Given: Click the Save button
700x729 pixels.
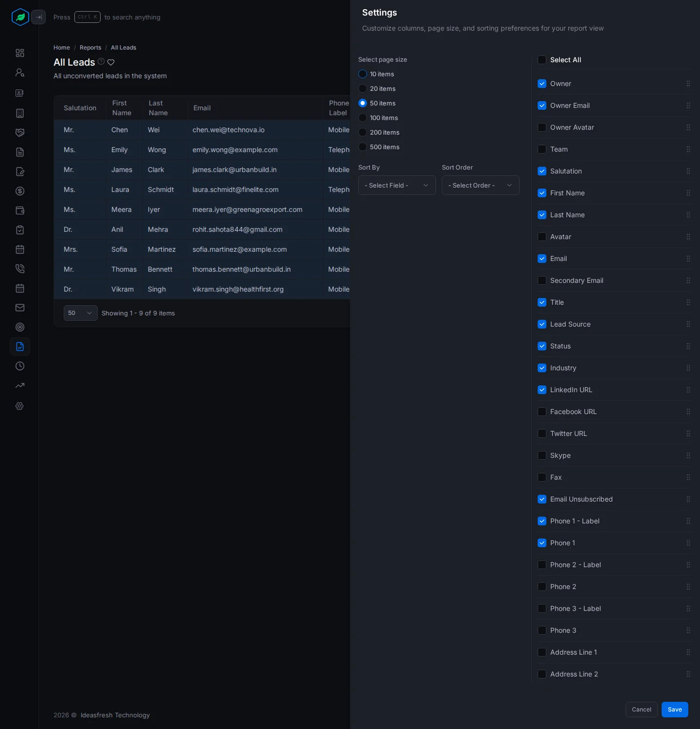Looking at the screenshot, I should coord(675,710).
